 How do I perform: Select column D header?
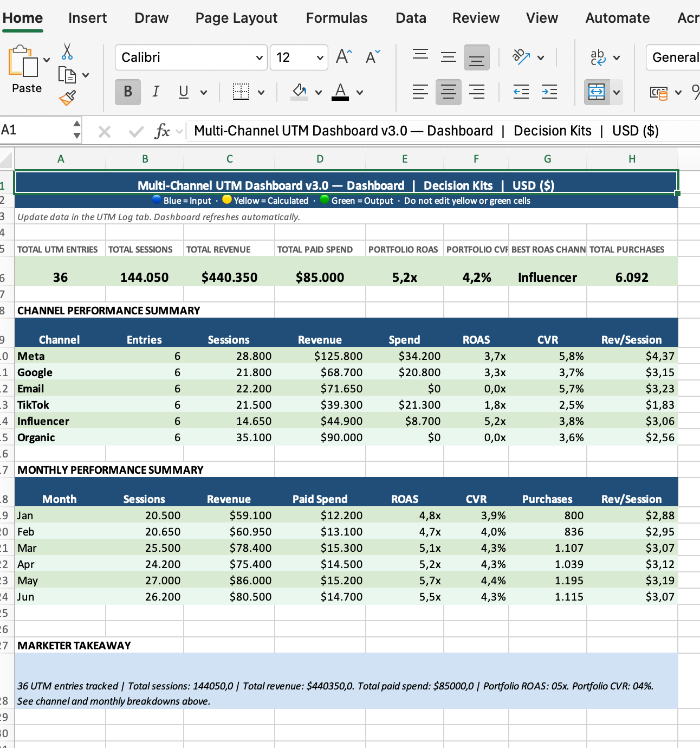click(320, 159)
